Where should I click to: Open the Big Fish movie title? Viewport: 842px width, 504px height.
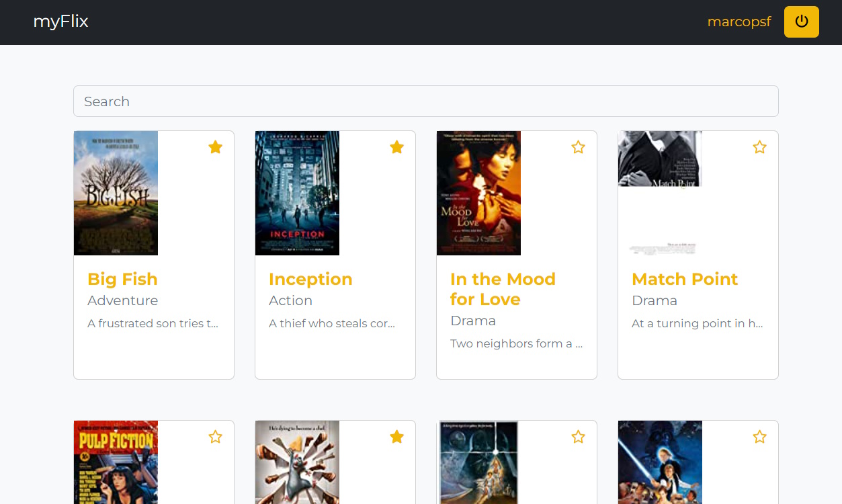(122, 279)
